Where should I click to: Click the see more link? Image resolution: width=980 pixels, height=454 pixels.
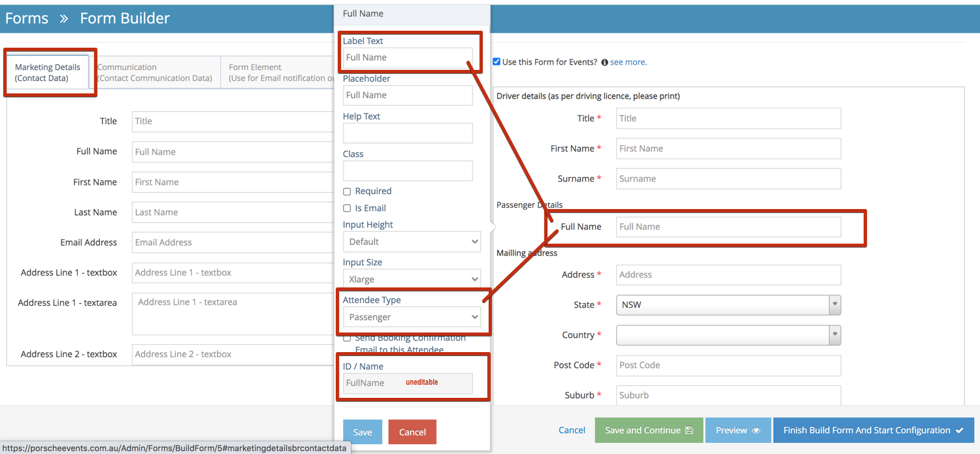[628, 62]
